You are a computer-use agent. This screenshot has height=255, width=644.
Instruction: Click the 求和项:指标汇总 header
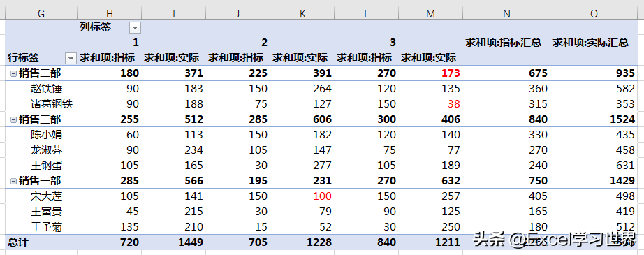point(503,43)
